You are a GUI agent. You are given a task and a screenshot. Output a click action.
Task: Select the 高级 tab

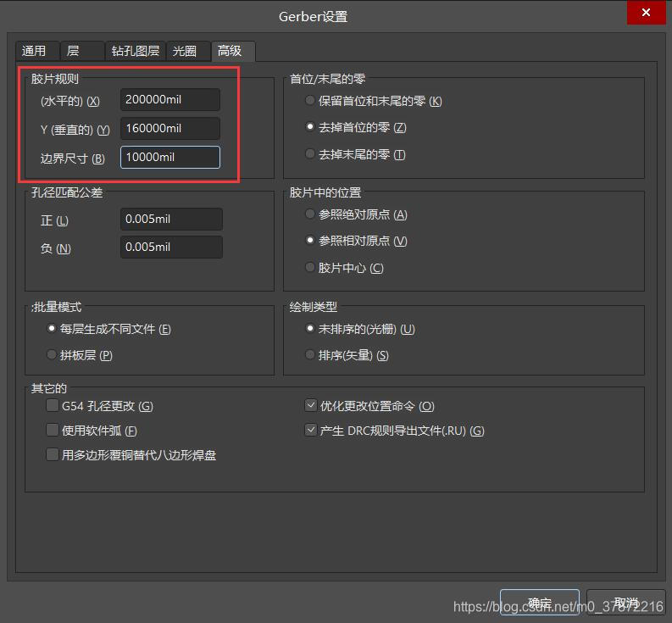[233, 51]
